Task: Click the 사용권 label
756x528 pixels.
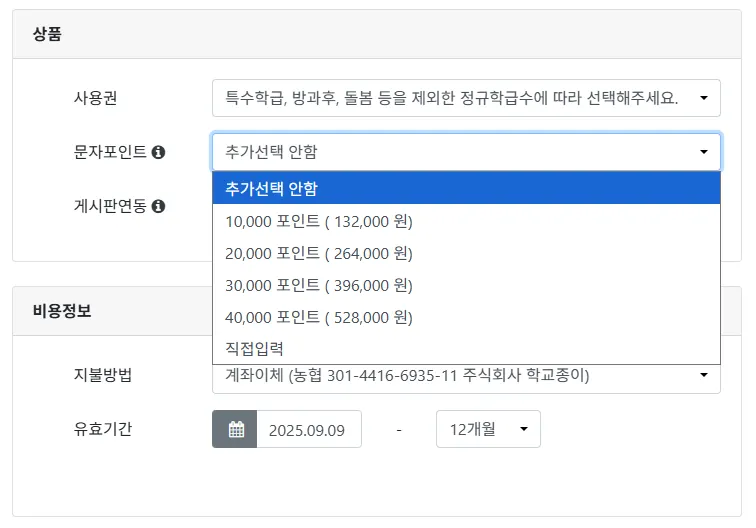Action: (x=95, y=98)
